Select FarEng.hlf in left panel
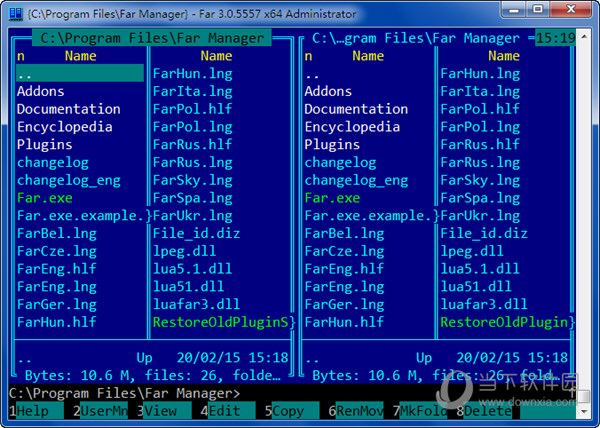Screen dimensions: 600x428 coord(57,269)
